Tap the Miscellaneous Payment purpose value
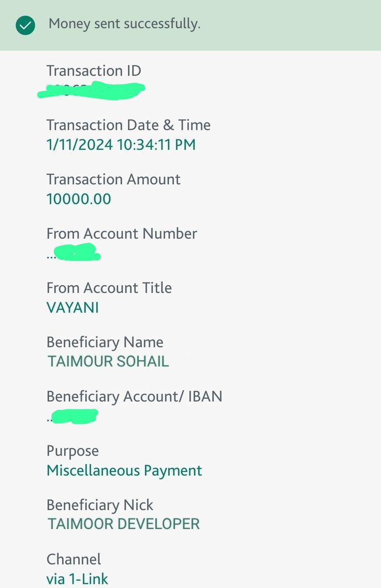The image size is (381, 588). 124,471
